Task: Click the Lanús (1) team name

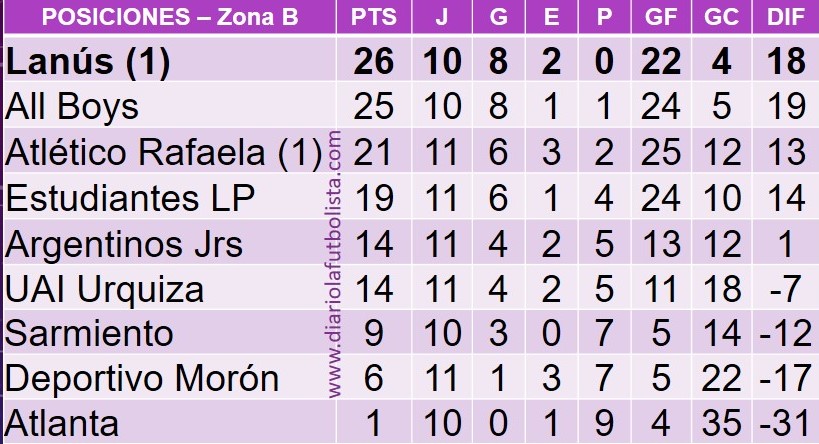Action: [88, 61]
